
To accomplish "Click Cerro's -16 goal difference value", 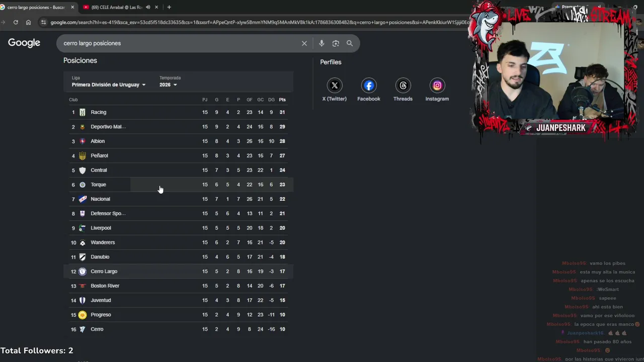I will (271, 329).
